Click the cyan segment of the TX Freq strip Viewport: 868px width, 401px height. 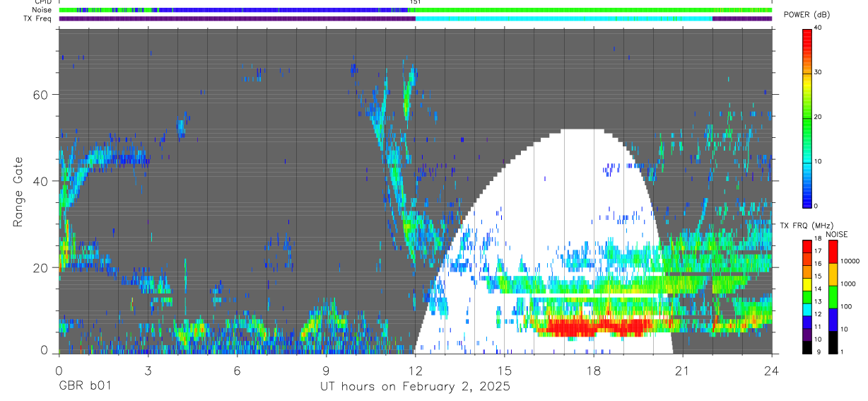(563, 18)
